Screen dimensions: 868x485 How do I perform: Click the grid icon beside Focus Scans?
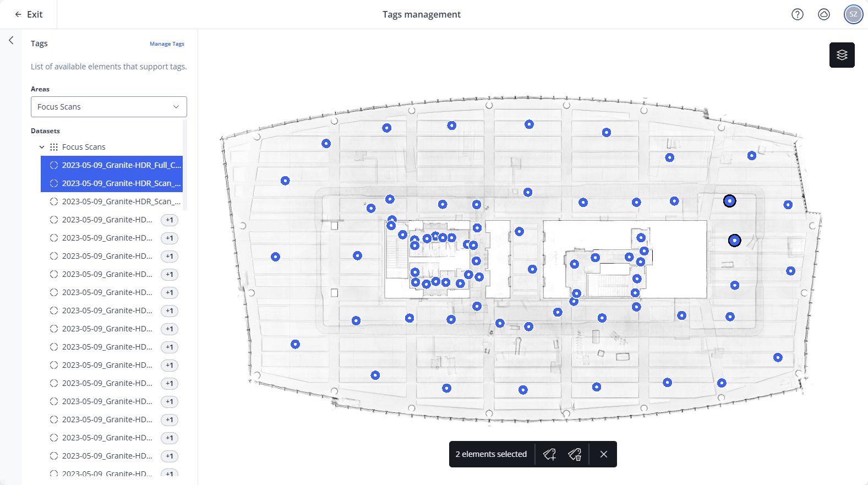coord(54,147)
